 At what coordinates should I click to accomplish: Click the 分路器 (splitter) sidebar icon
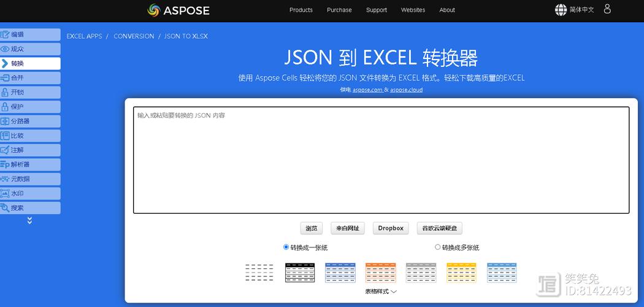point(5,121)
